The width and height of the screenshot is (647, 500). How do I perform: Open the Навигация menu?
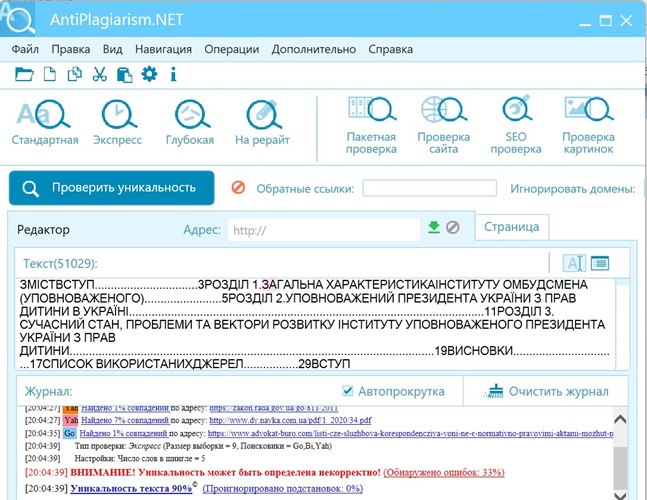(x=163, y=49)
